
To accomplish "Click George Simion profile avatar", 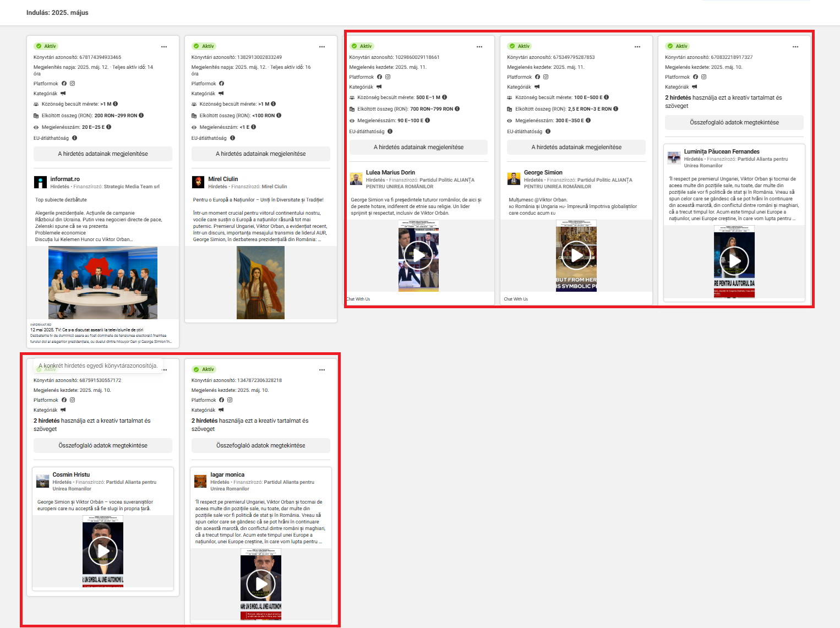I will [514, 179].
